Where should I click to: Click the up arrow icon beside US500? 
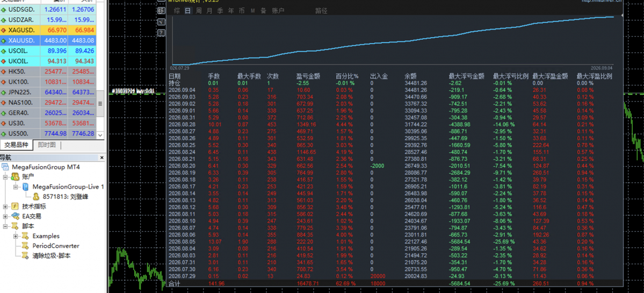click(x=4, y=134)
